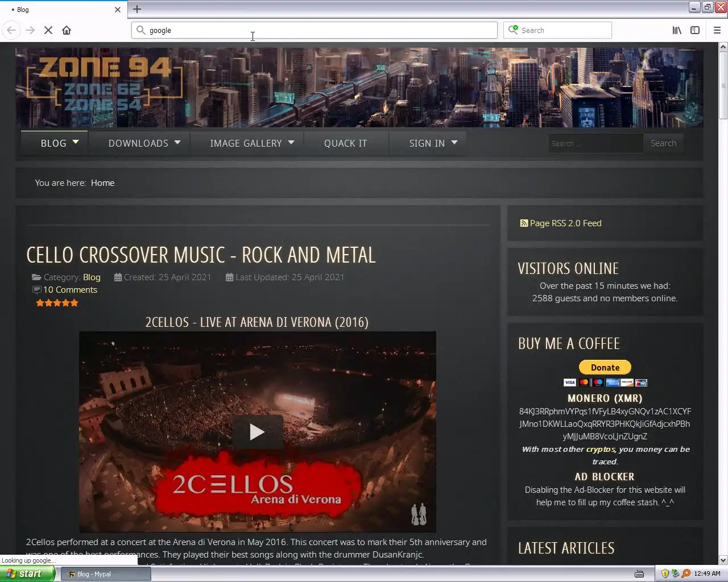The height and width of the screenshot is (582, 728).
Task: Open the Page RSS 2.0 Feed link
Action: pyautogui.click(x=565, y=223)
